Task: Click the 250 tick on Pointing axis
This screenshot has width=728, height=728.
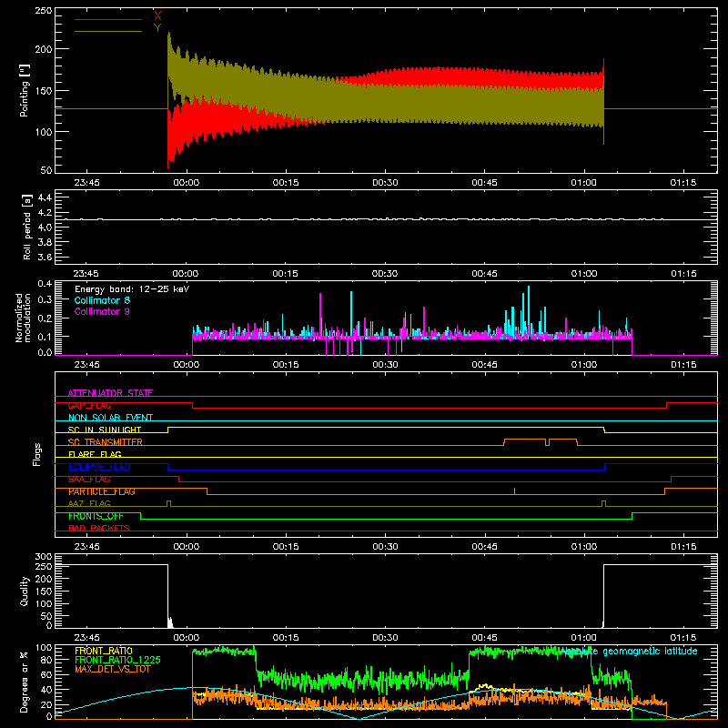Action: tap(44, 11)
